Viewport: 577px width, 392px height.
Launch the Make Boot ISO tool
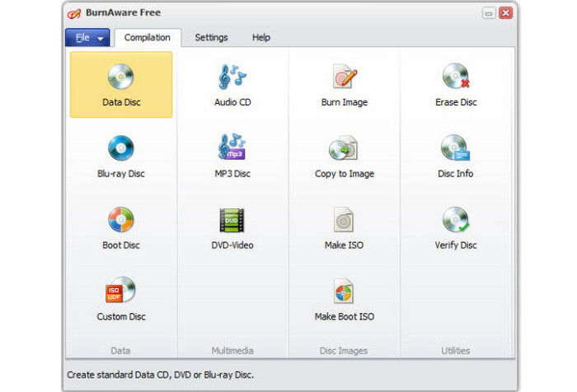(344, 300)
